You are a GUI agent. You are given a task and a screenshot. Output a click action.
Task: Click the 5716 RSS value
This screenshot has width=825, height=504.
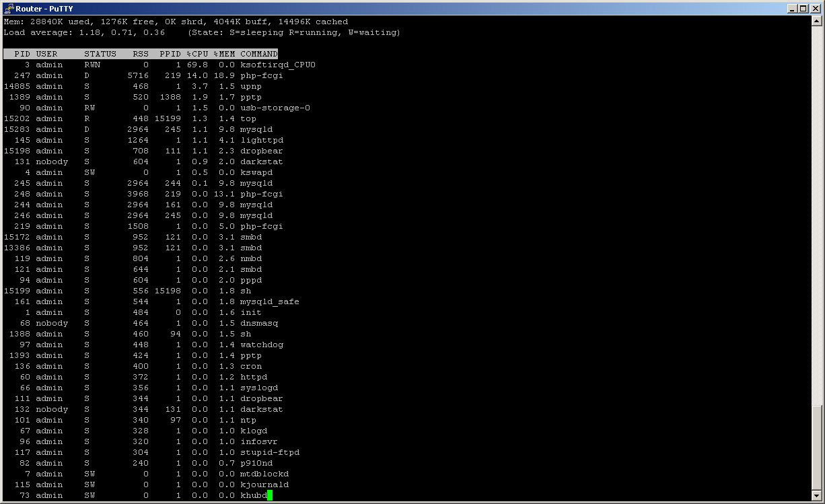click(138, 75)
